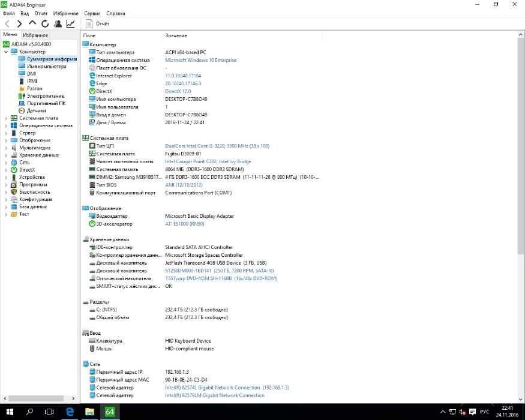525x420 pixels.
Task: Go up one level with the up arrow icon
Action: (x=32, y=23)
